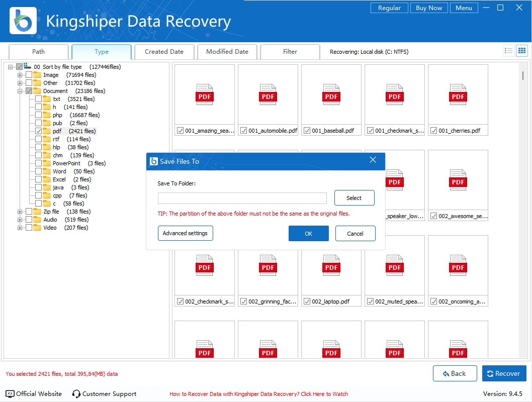Click the Image folder icon
The image size is (532, 402).
pyautogui.click(x=37, y=75)
